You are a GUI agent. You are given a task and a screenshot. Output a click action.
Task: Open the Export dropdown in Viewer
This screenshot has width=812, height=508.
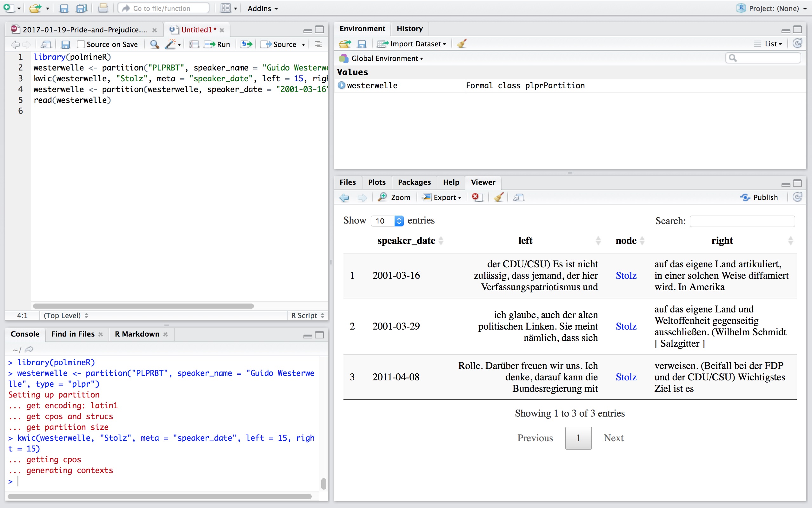click(442, 197)
